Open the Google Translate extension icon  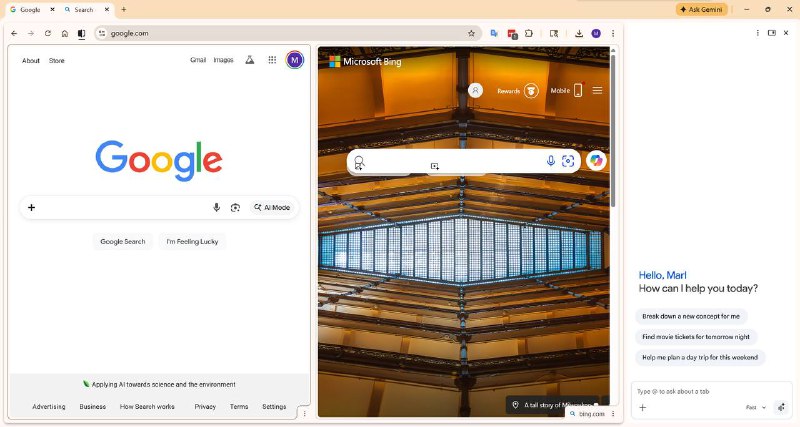pos(494,33)
